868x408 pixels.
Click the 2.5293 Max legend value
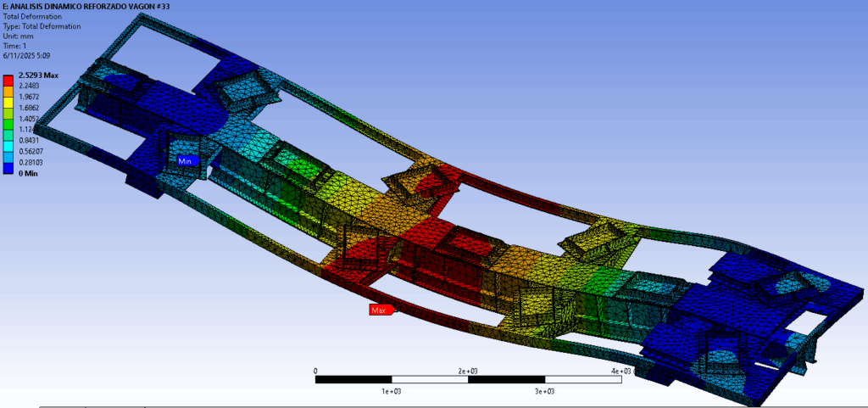coord(39,75)
